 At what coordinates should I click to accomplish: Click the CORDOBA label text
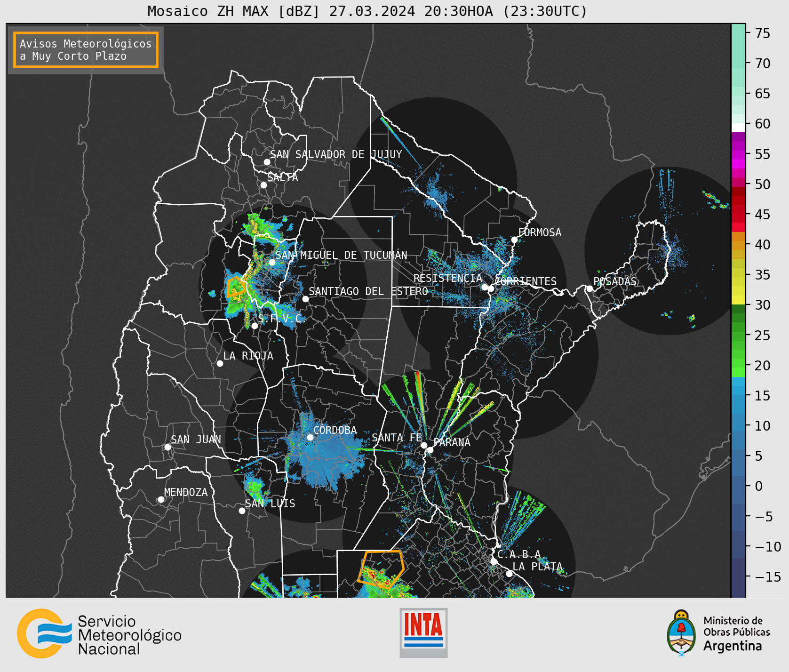pos(335,430)
